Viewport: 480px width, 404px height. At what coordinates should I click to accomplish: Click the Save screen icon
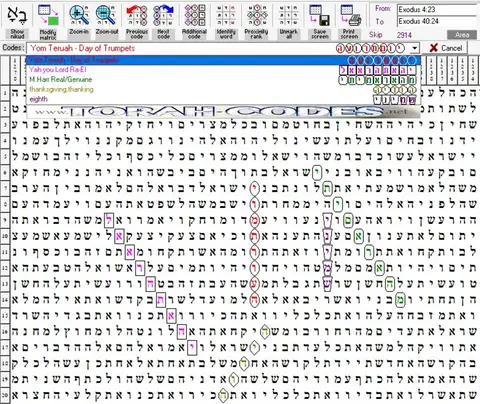coord(319,15)
